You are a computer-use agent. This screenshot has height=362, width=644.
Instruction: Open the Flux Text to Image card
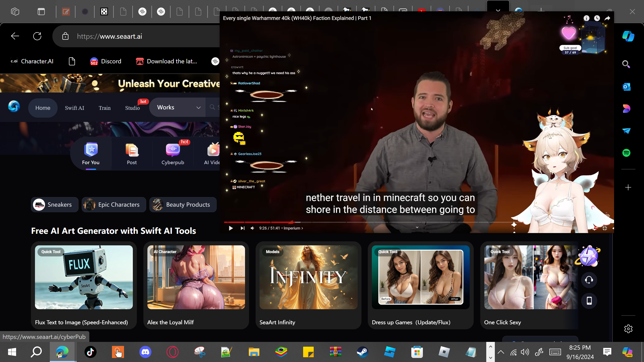tap(84, 285)
